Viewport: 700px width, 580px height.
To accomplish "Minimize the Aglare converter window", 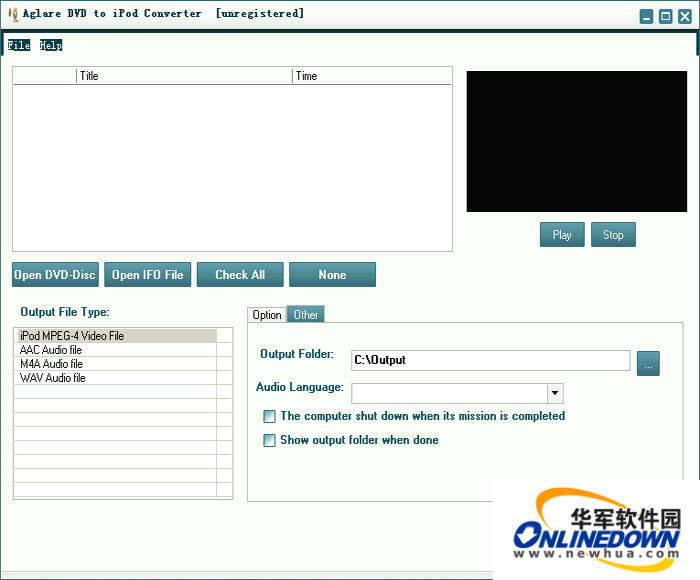I will click(x=646, y=17).
